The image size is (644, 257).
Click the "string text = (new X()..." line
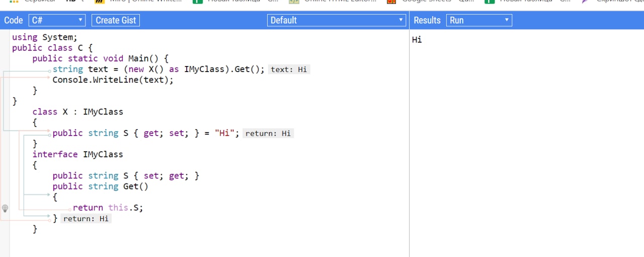click(x=158, y=69)
